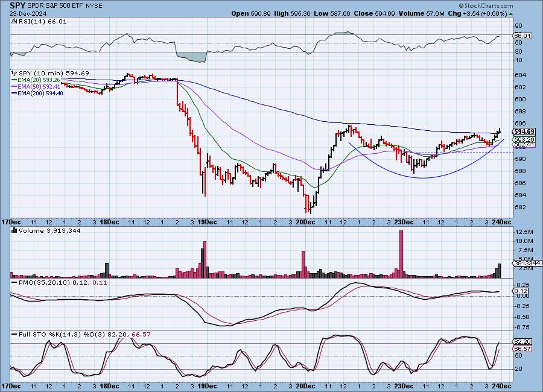Click the navy EMA(200) legend line marker
The width and height of the screenshot is (543, 392).
click(14, 93)
